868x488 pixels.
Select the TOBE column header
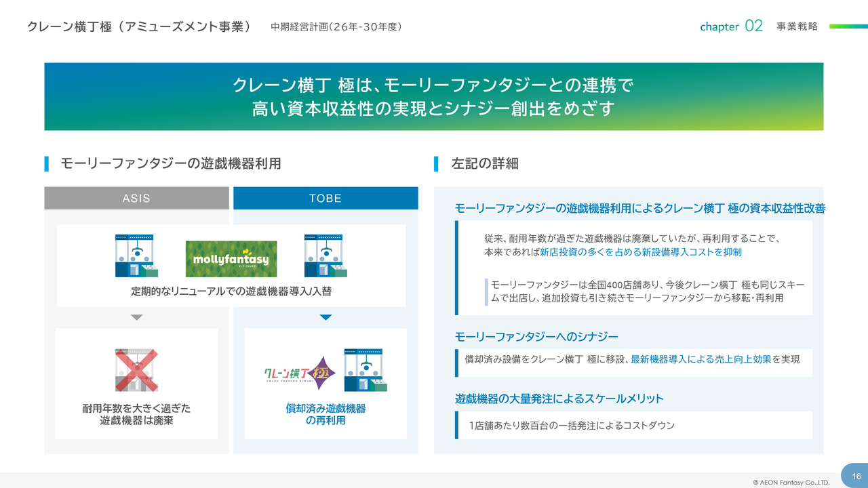[x=325, y=199]
